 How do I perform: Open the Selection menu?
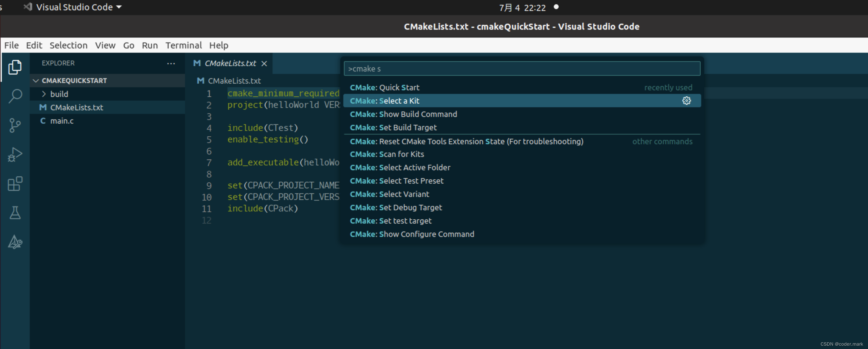69,45
